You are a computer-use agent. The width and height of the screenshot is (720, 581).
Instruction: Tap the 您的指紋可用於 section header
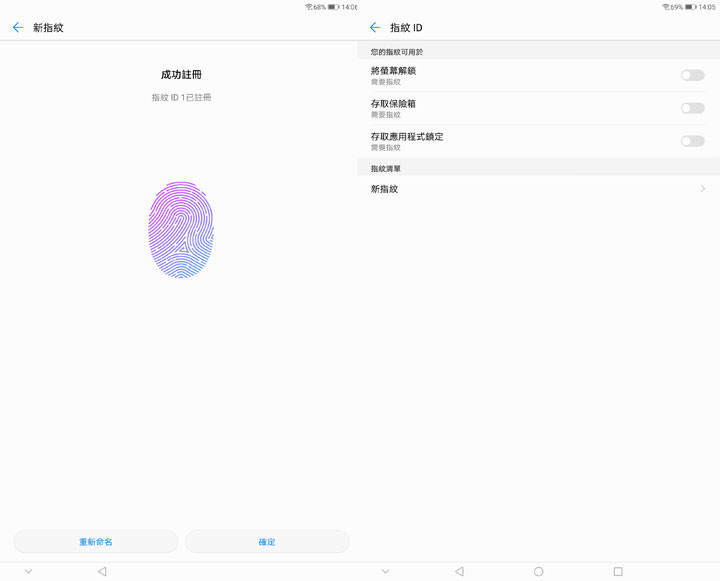tap(397, 52)
